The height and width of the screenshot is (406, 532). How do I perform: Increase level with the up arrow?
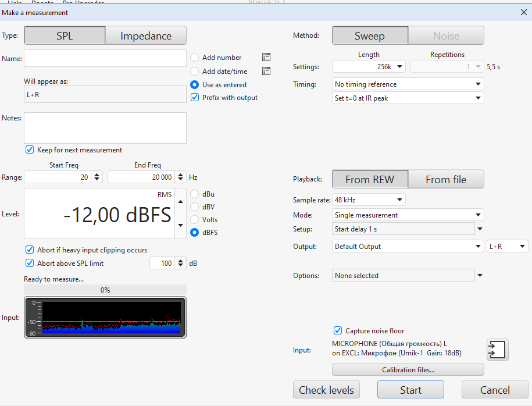click(x=180, y=202)
